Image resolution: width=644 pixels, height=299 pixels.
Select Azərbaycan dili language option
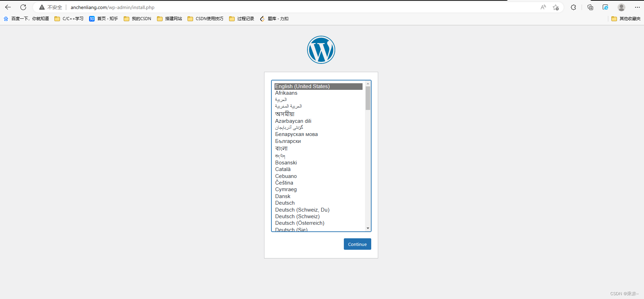click(x=319, y=121)
